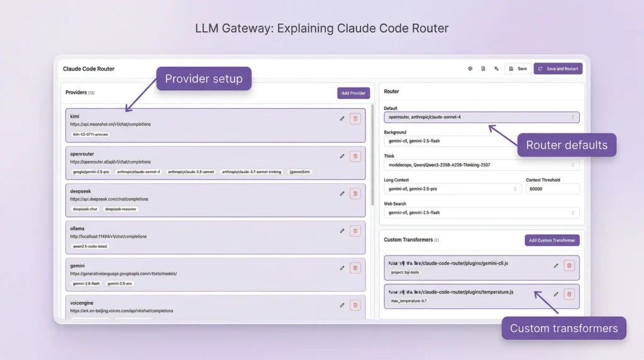644x360 pixels.
Task: Delete the gemini provider
Action: tap(355, 268)
